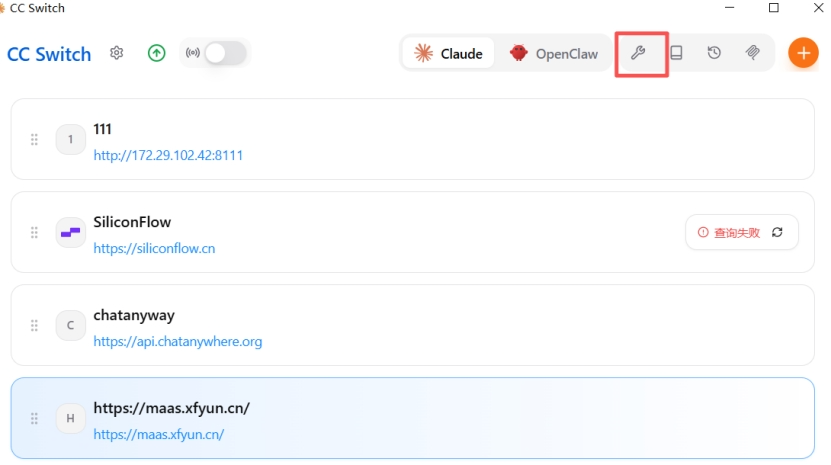Refresh the SiliconFlow usage query

[777, 232]
